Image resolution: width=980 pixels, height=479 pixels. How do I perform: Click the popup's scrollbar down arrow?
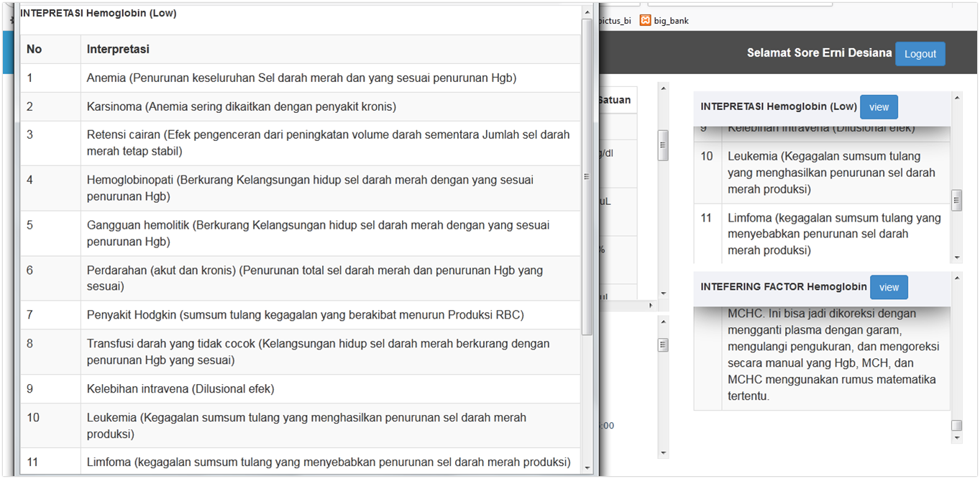(x=587, y=467)
